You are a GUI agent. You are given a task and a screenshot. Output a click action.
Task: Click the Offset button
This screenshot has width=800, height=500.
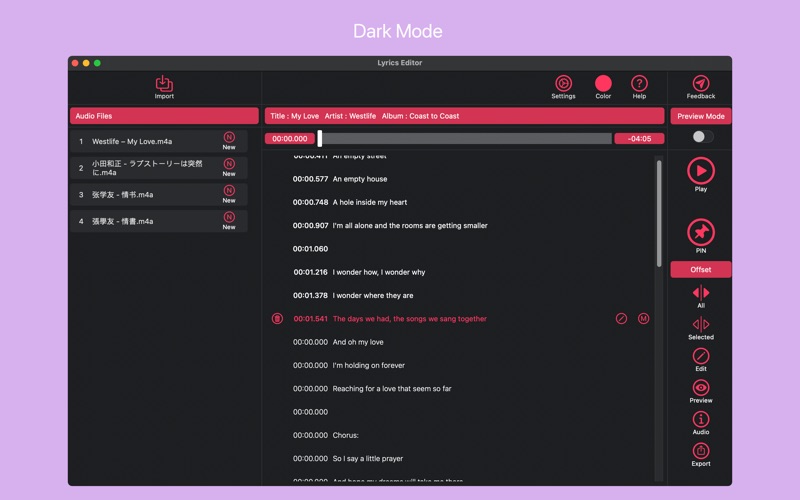click(x=701, y=269)
